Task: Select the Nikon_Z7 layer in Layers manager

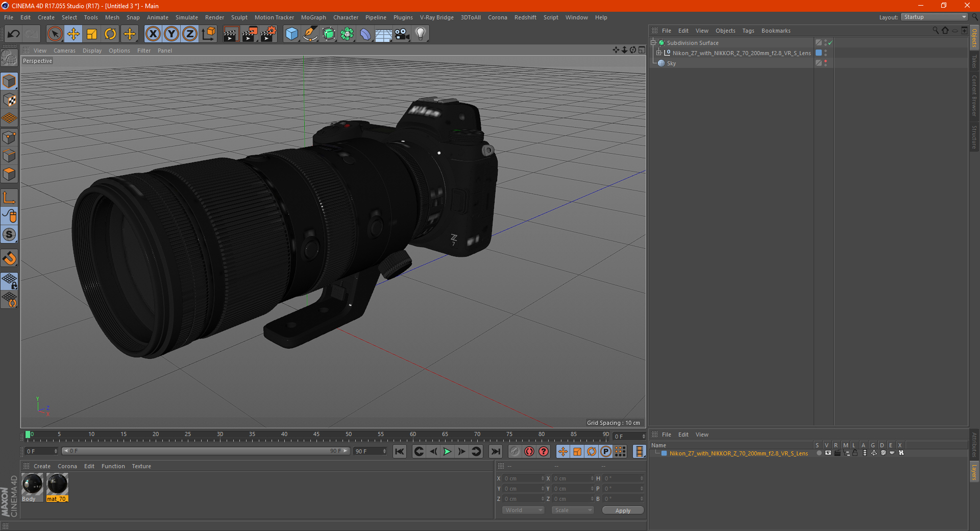Action: tap(738, 453)
